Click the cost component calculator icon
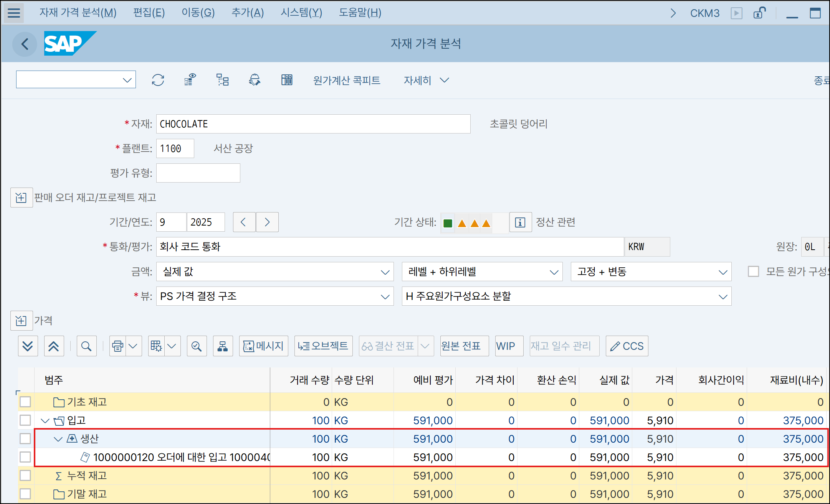 pyautogui.click(x=286, y=80)
